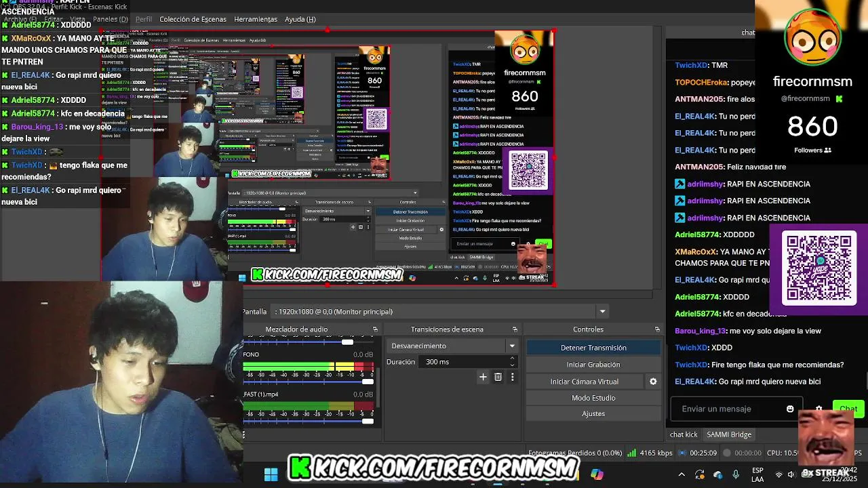Open emoji picker in chat message box
868x488 pixels.
[x=790, y=409]
